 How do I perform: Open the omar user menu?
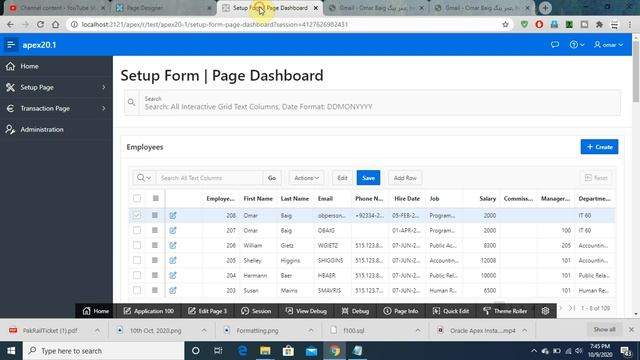[x=609, y=44]
